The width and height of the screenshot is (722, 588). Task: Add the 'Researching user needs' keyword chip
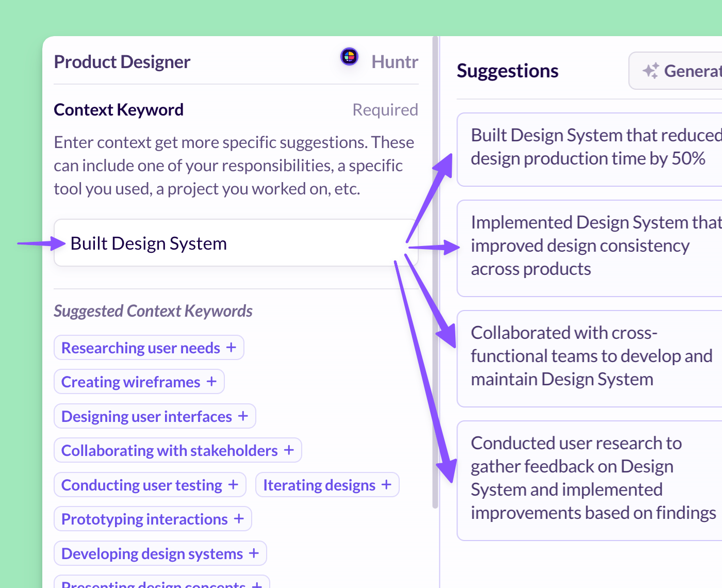pyautogui.click(x=141, y=348)
